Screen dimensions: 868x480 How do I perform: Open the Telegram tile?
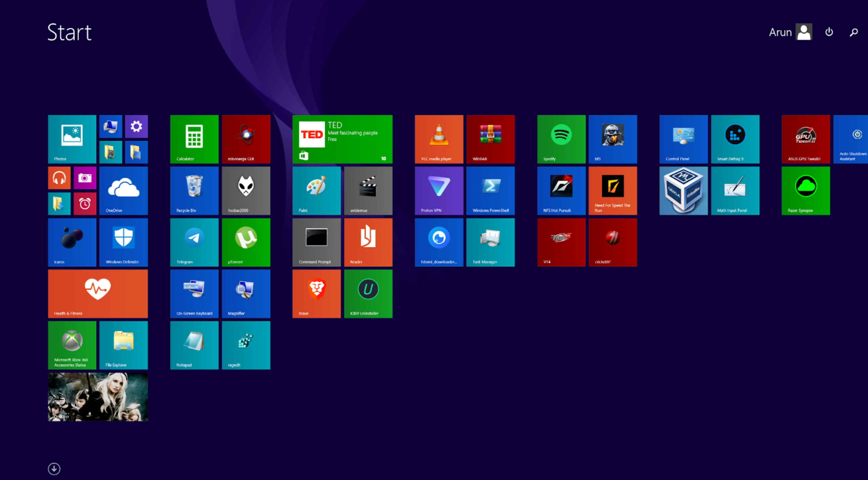pyautogui.click(x=194, y=242)
